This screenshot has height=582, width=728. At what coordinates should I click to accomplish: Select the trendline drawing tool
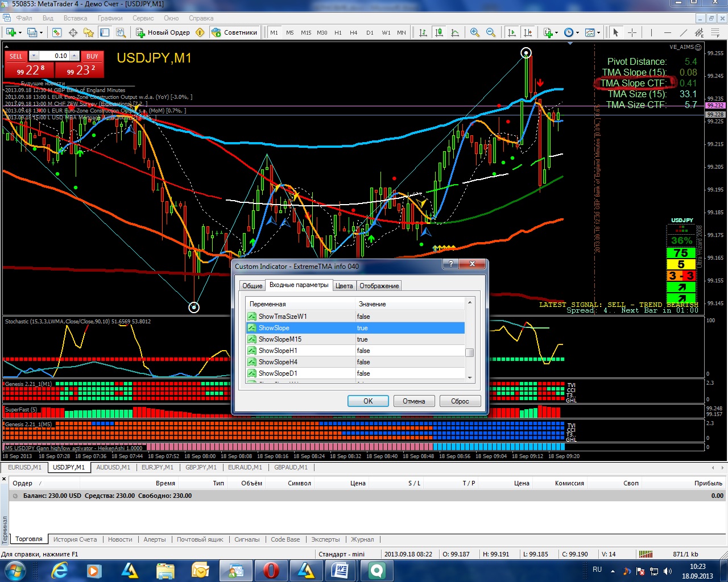point(683,32)
